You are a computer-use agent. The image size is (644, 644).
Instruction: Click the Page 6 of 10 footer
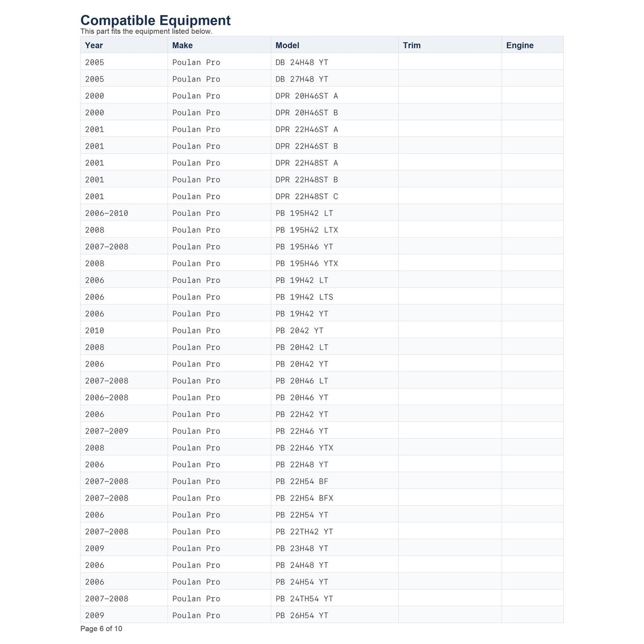(x=101, y=628)
